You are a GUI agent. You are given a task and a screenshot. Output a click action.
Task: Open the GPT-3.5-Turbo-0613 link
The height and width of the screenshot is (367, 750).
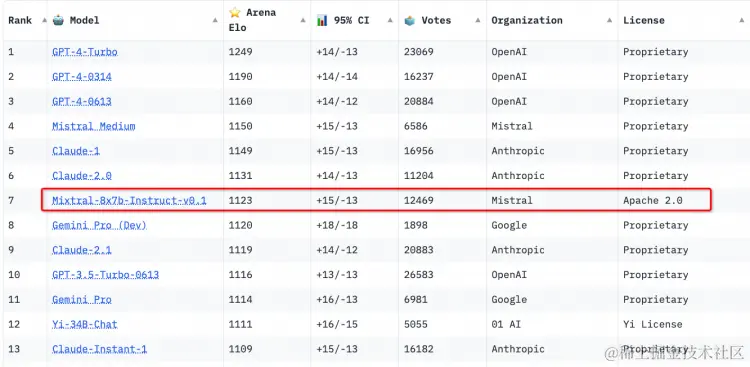[x=106, y=275]
